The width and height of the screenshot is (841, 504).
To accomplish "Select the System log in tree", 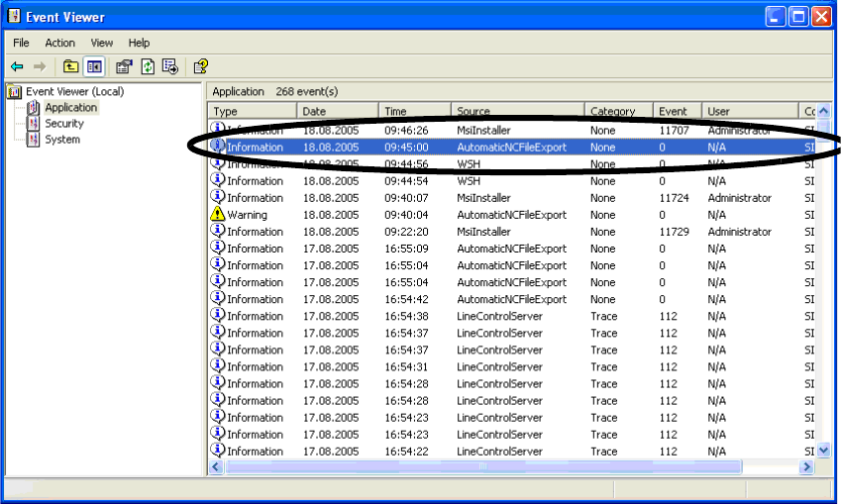I will pos(62,140).
